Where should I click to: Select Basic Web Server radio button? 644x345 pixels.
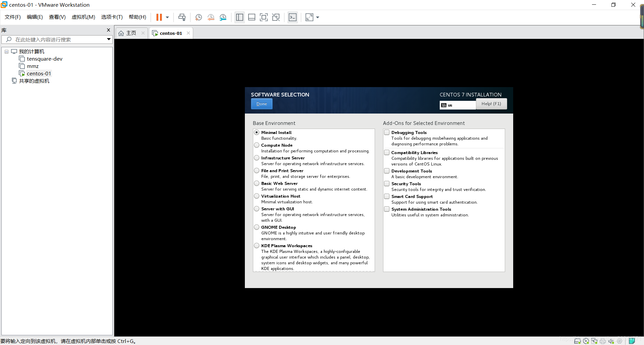point(257,183)
